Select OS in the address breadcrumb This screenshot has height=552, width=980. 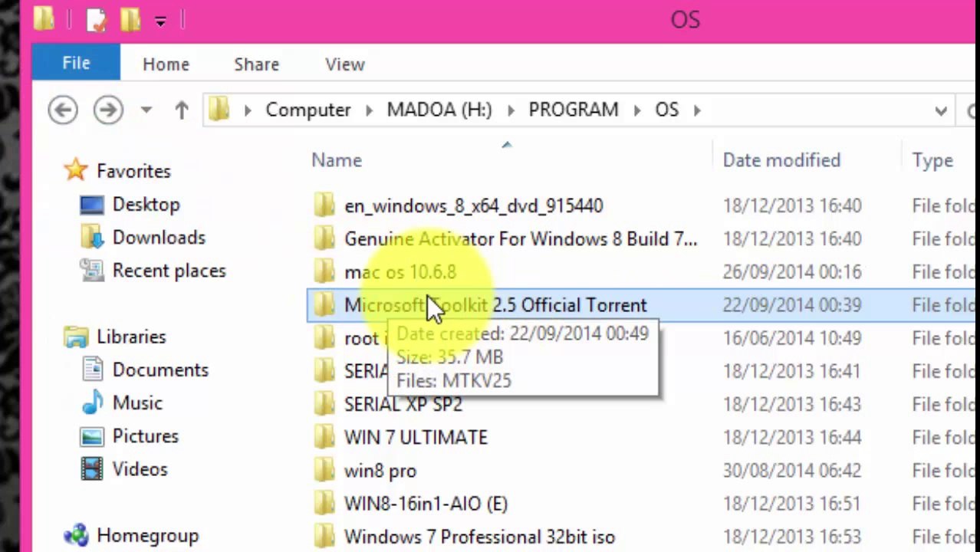click(666, 110)
